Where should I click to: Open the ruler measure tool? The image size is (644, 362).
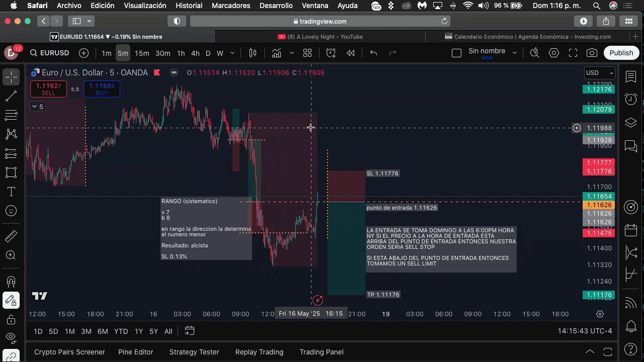[11, 236]
